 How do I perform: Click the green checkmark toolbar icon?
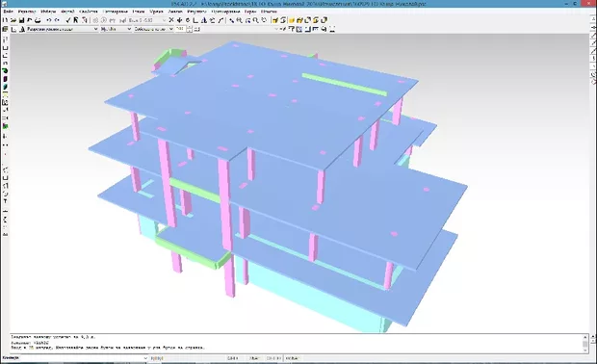click(x=67, y=20)
